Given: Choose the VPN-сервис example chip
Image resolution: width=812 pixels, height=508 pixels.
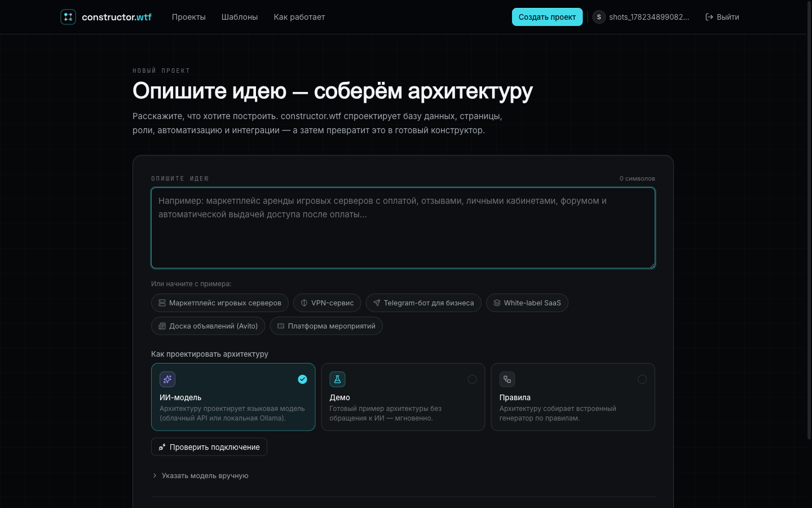Looking at the screenshot, I should point(327,303).
